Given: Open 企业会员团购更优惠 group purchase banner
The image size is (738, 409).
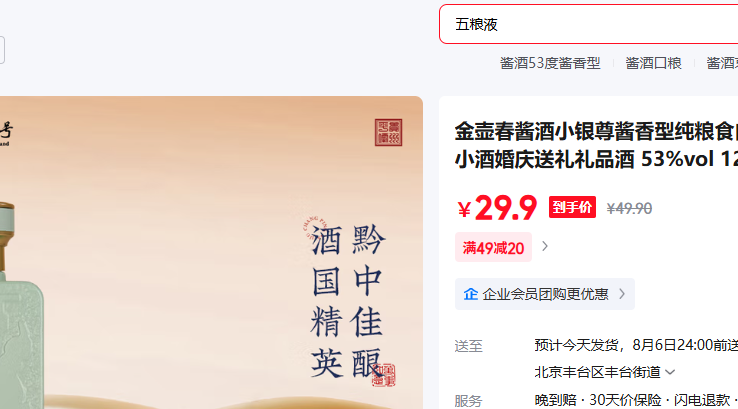Looking at the screenshot, I should 545,294.
